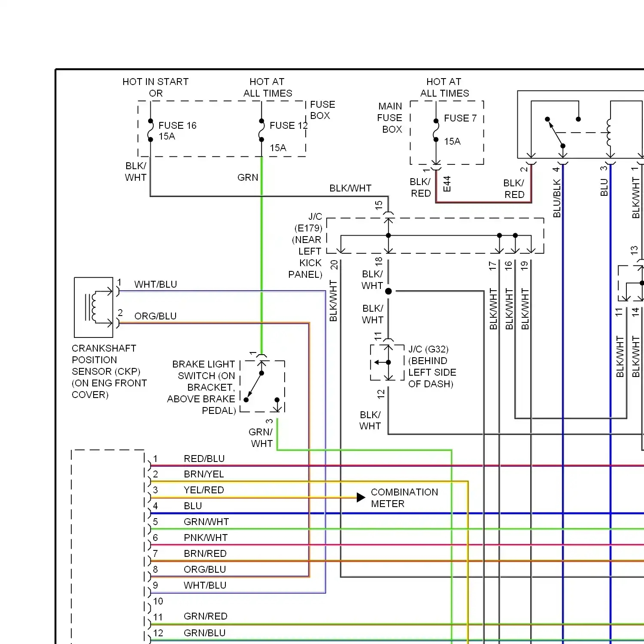Click the 'E44' connector label
Viewport: 644px width, 644px height.
[x=447, y=184]
